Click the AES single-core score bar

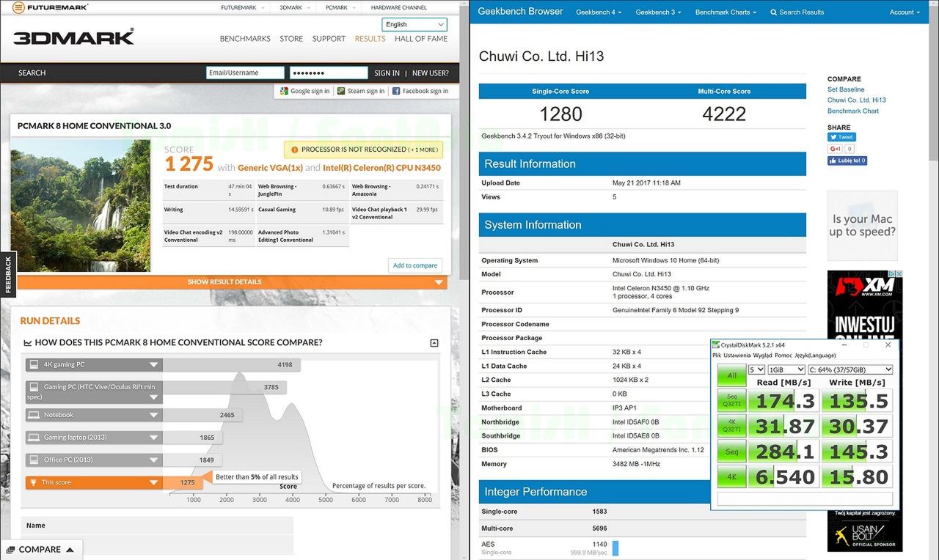click(615, 548)
